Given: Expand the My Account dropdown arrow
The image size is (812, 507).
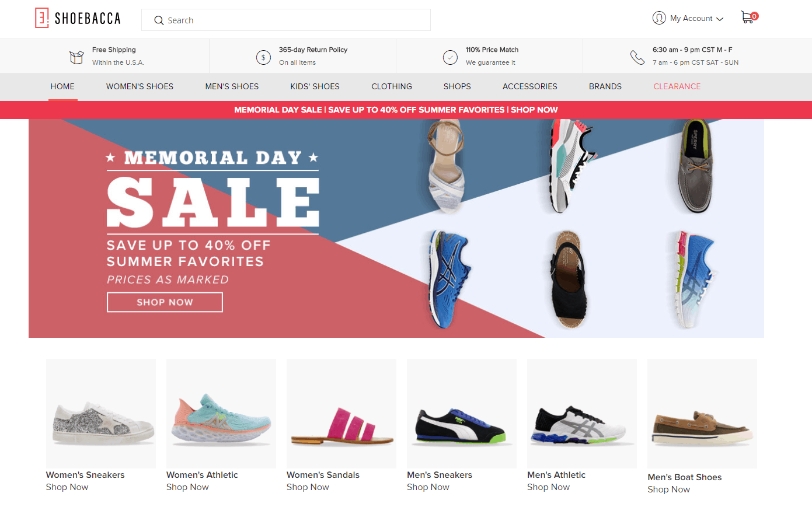Looking at the screenshot, I should [720, 19].
